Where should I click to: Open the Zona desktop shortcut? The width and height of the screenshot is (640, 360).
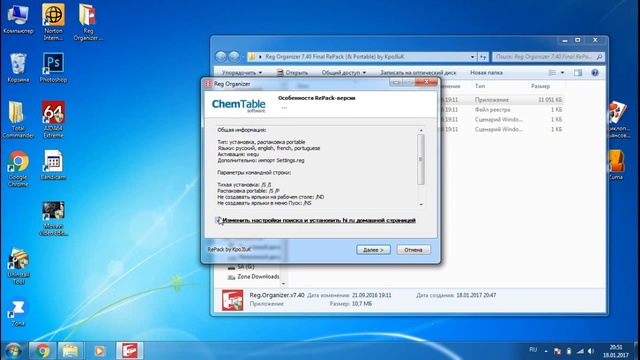tap(18, 313)
